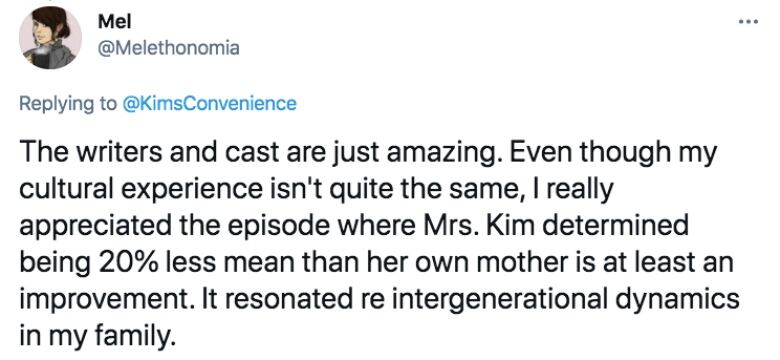The image size is (780, 360).
Task: Visit the @Melethonomia handle link
Action: click(169, 48)
